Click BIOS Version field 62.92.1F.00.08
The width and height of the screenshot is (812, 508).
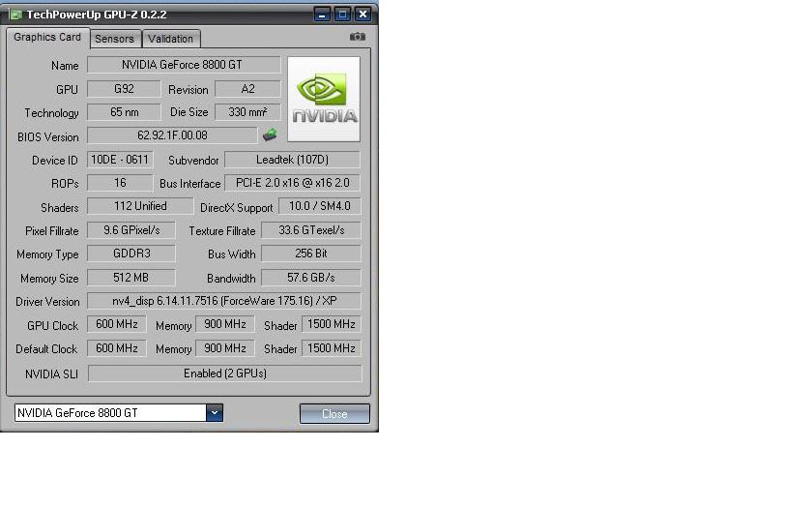pyautogui.click(x=172, y=135)
